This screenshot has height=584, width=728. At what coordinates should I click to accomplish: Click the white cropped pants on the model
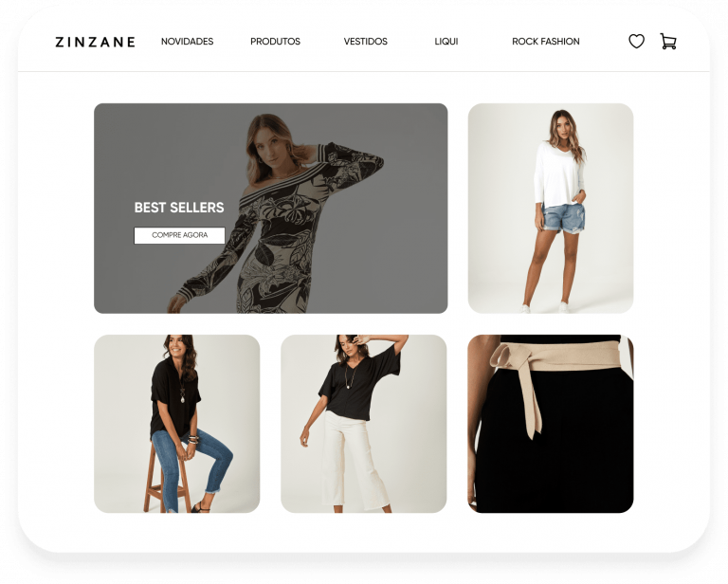[353, 460]
